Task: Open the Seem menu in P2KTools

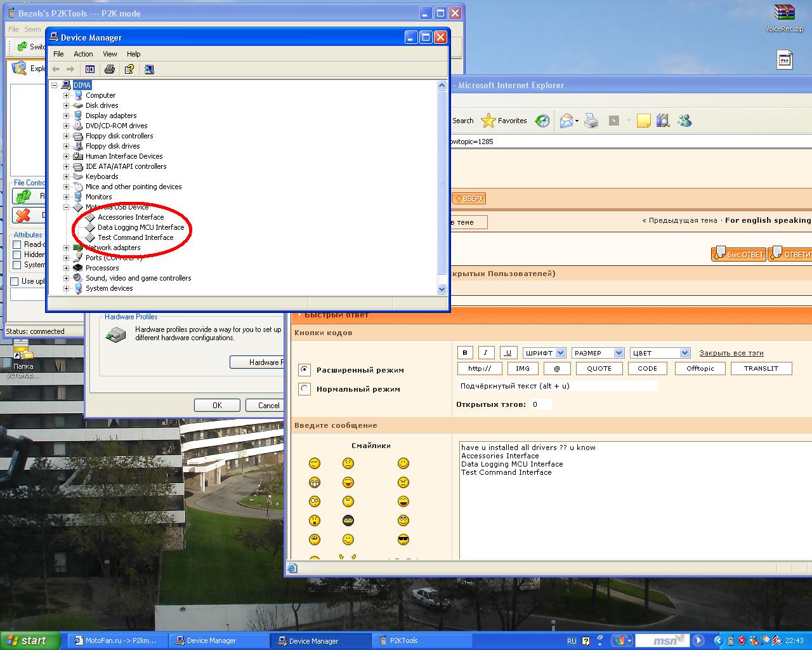Action: click(32, 29)
